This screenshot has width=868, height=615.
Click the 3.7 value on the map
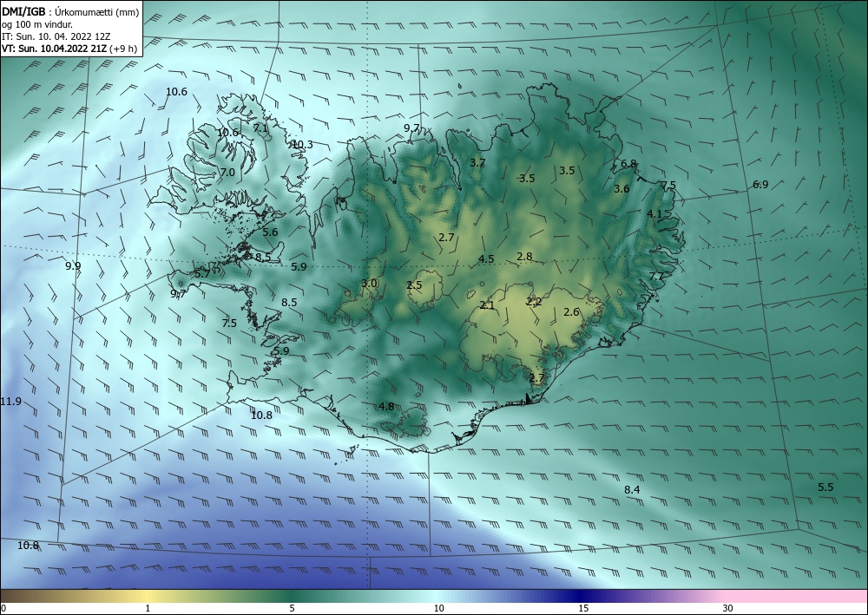coord(477,162)
